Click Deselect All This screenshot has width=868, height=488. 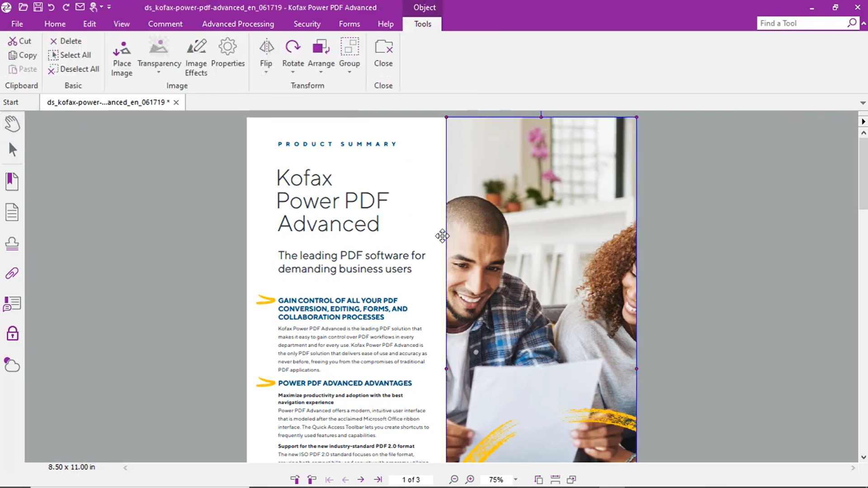[73, 69]
